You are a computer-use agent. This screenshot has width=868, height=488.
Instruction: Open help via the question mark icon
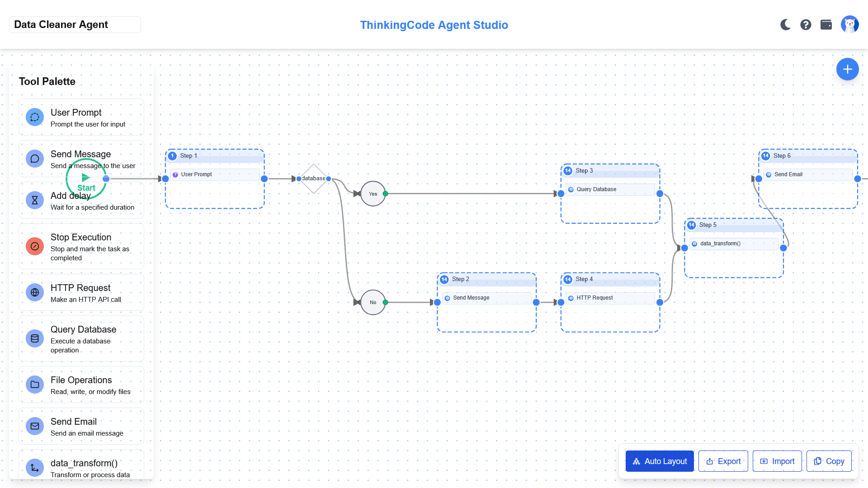[x=806, y=24]
